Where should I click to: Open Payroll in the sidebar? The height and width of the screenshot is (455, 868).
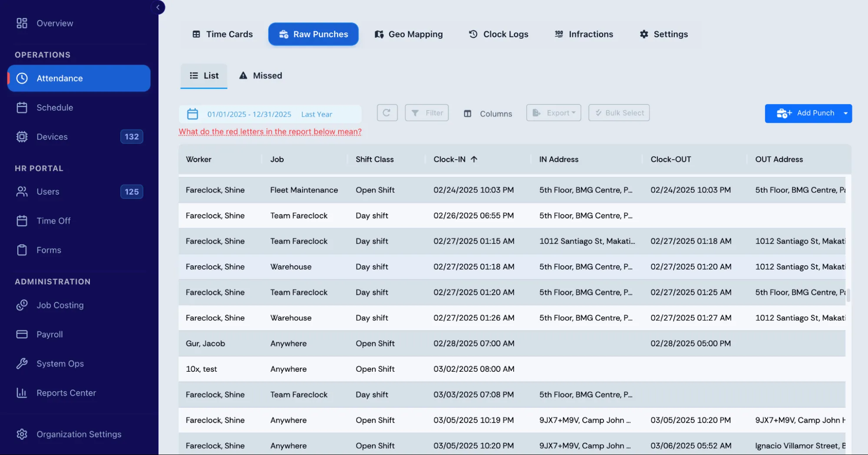coord(79,334)
